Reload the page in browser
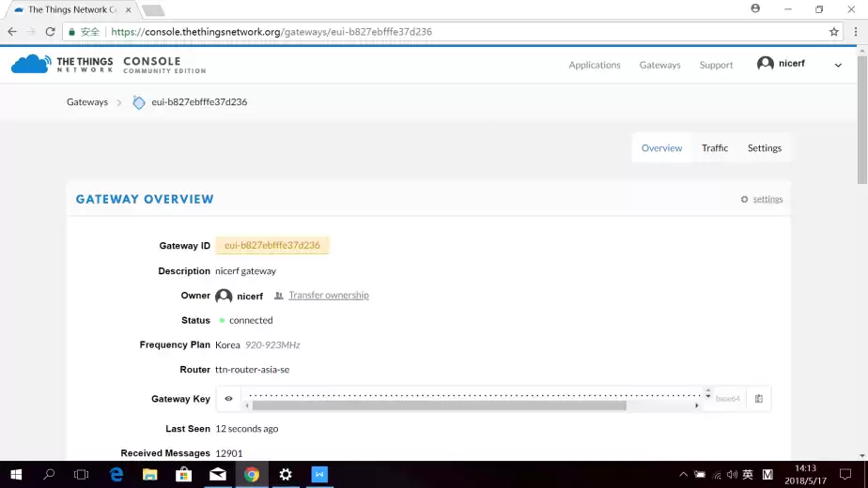 [50, 31]
